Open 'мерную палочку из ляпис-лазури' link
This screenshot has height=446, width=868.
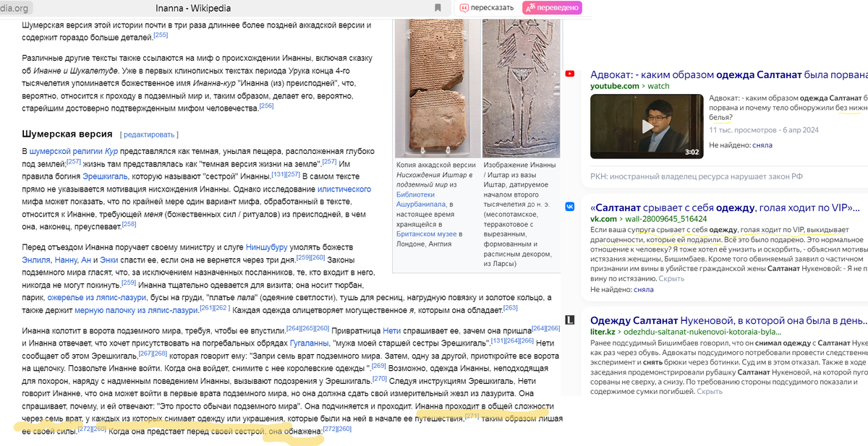[x=136, y=310]
